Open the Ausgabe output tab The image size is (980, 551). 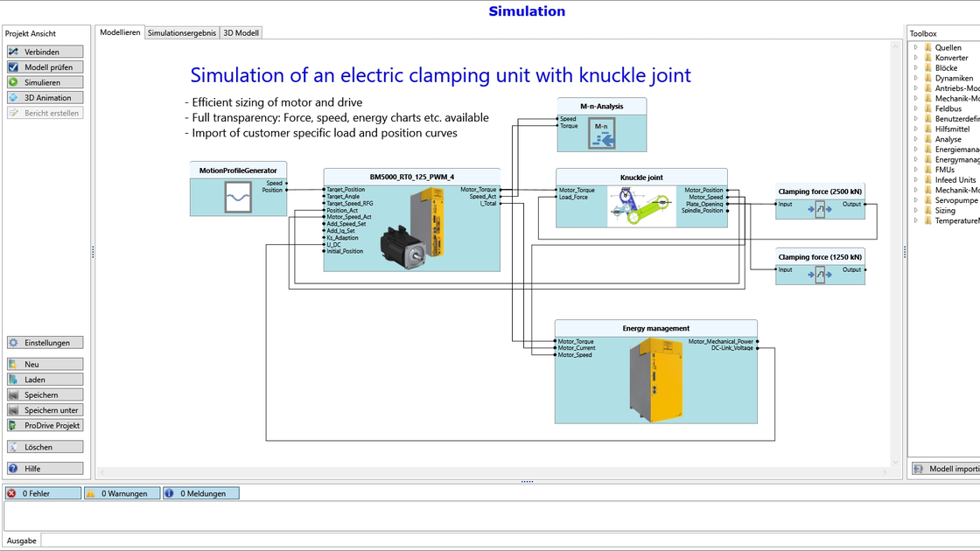click(22, 541)
